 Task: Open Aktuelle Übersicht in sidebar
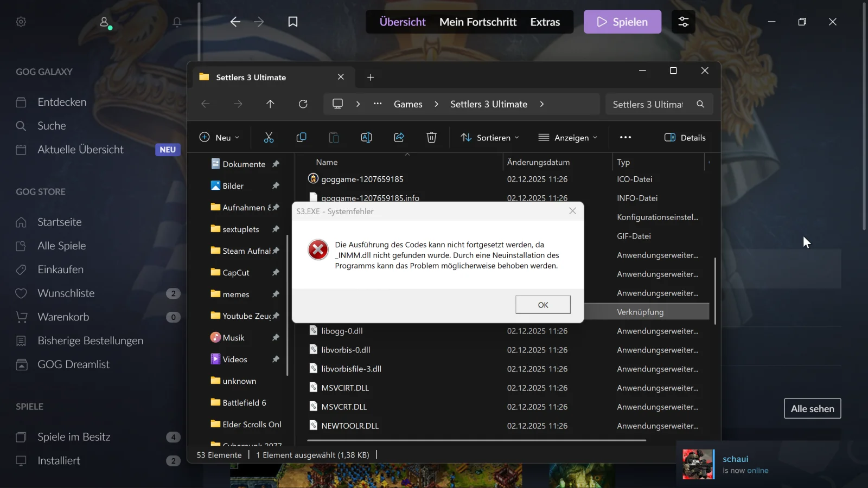(x=80, y=150)
